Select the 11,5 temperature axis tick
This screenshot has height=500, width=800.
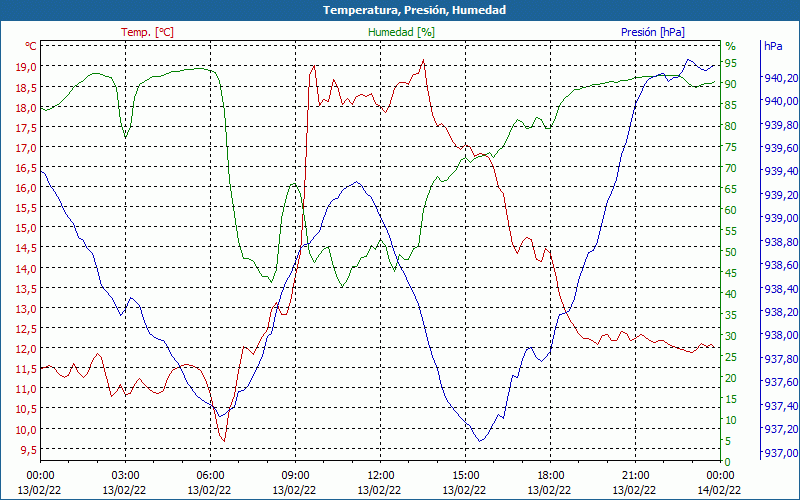click(x=27, y=369)
